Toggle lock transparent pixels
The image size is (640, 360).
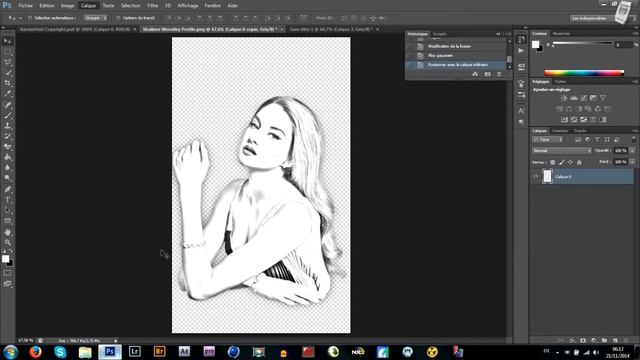coord(552,162)
